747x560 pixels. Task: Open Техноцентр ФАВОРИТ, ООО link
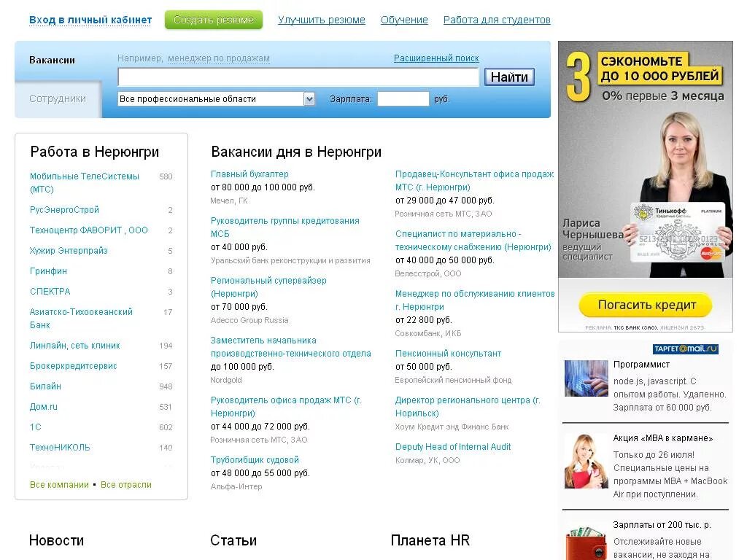(88, 230)
